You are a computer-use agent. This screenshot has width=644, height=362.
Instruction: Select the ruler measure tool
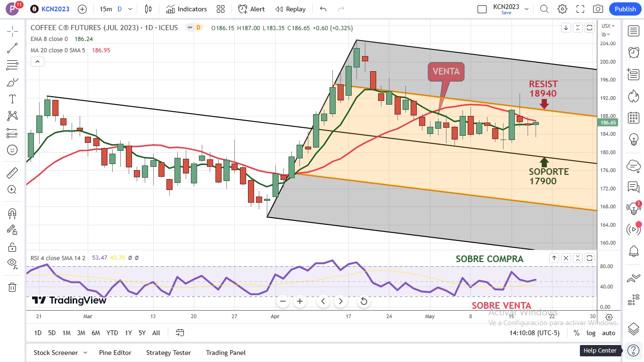pos(12,173)
